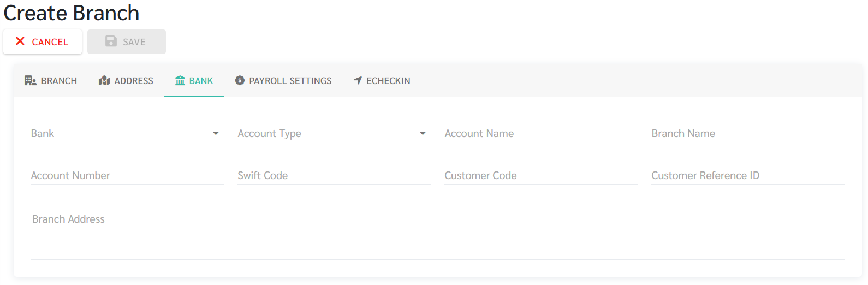This screenshot has width=868, height=285.
Task: Click the floppy disk save icon
Action: (x=111, y=41)
